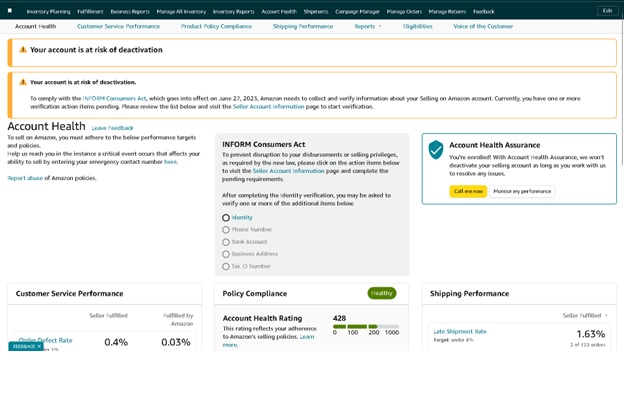Open Account Health top menu item

tap(279, 12)
